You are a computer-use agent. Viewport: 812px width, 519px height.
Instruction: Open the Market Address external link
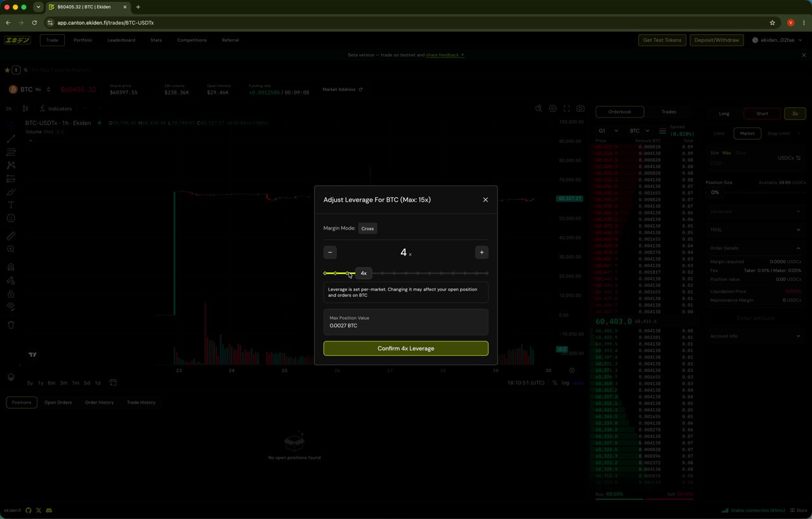(343, 89)
